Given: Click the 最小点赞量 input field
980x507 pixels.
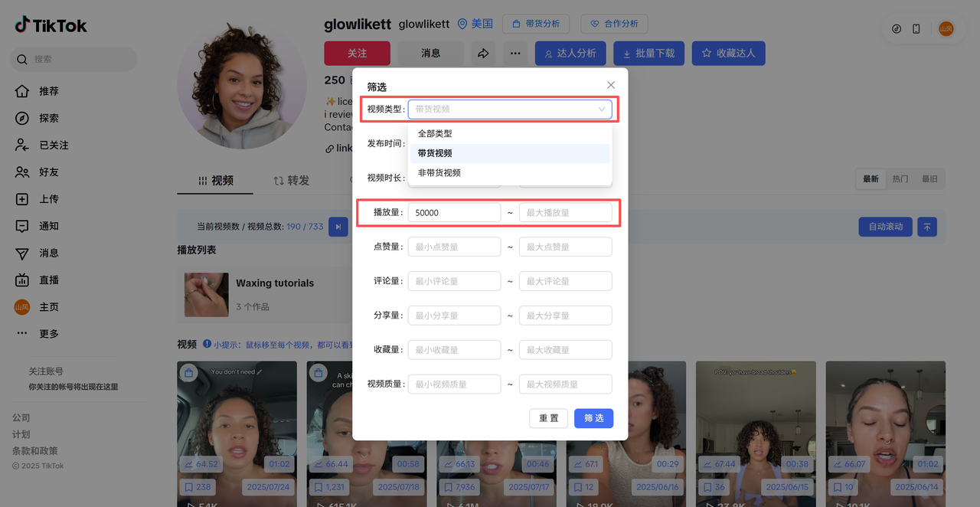Looking at the screenshot, I should pyautogui.click(x=454, y=247).
